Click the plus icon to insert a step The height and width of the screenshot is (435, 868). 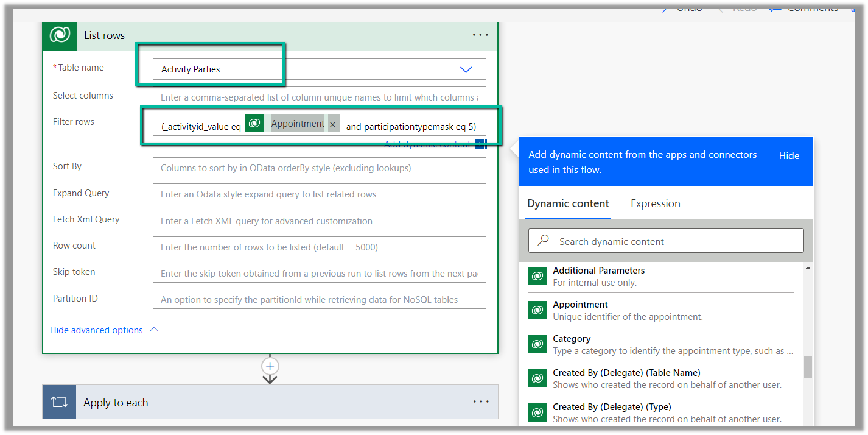tap(270, 366)
